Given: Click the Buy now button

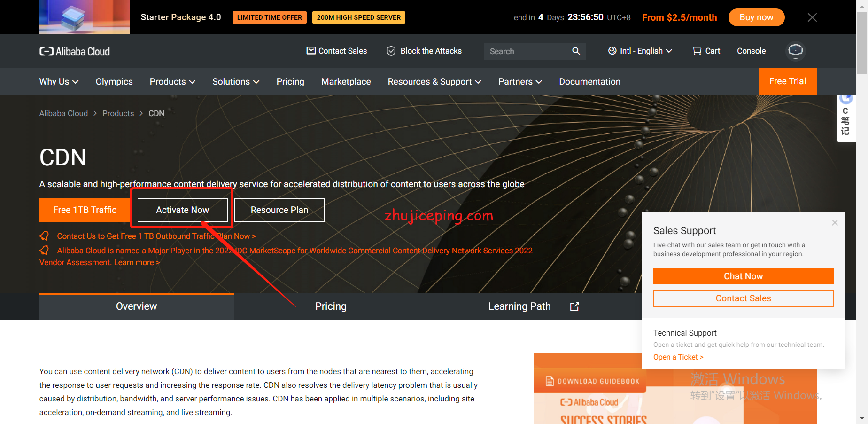Looking at the screenshot, I should pos(756,17).
